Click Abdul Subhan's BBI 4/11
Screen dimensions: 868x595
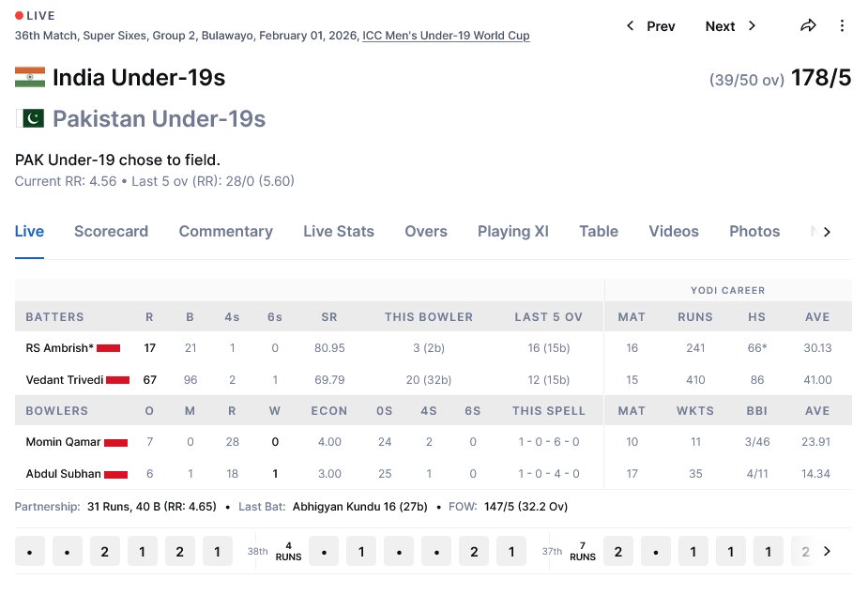click(x=757, y=474)
